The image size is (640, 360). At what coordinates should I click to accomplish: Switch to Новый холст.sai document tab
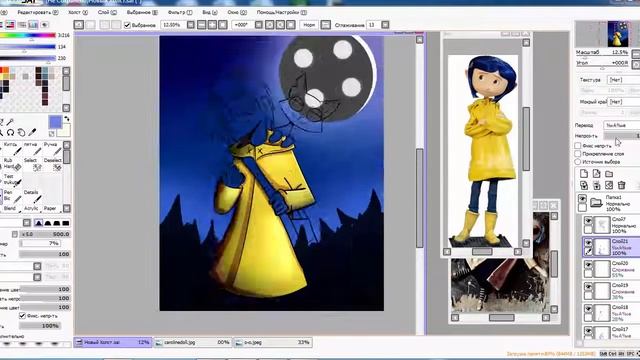pos(113,342)
